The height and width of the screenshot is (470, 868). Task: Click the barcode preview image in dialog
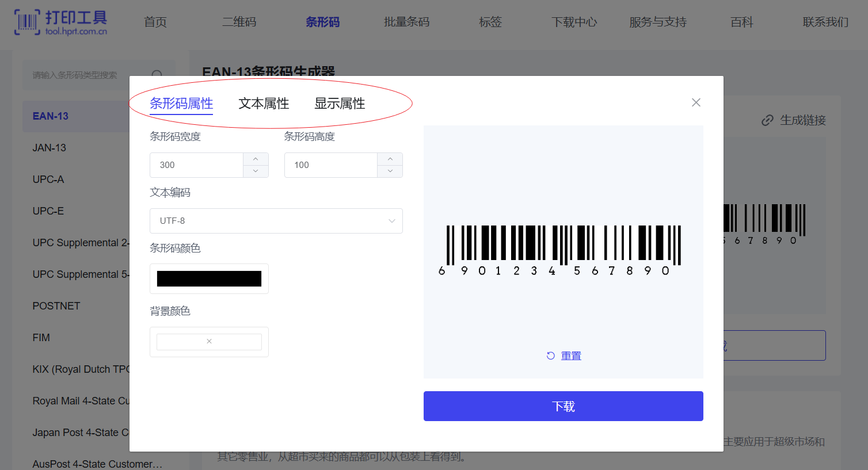coord(560,250)
